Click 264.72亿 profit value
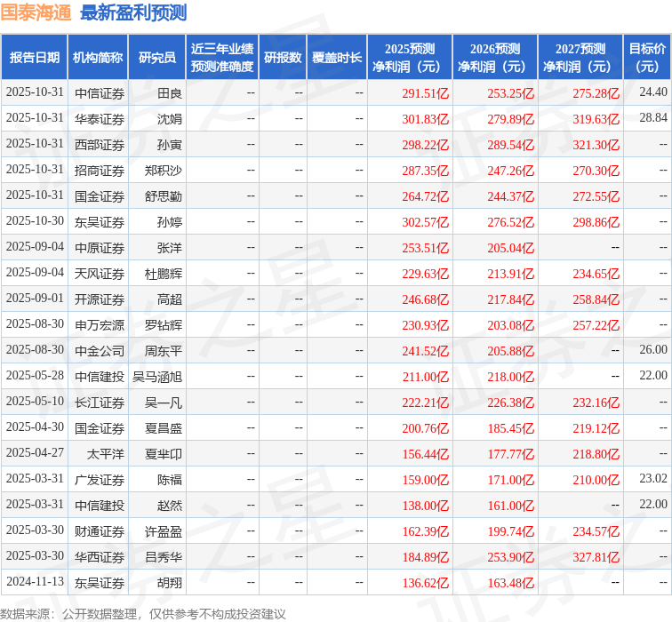 click(425, 196)
